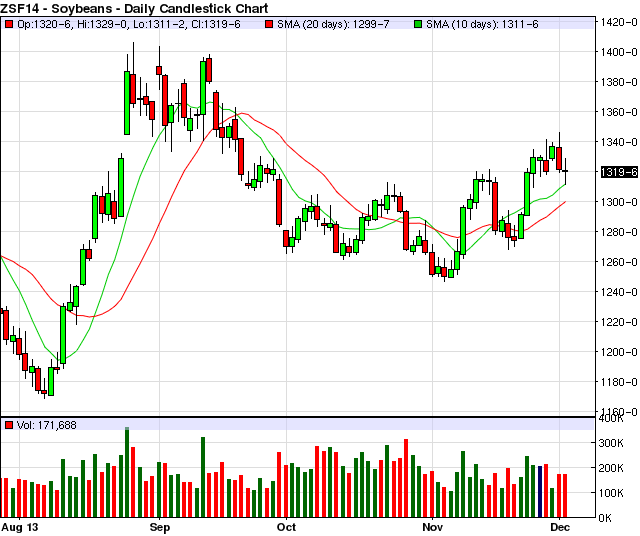
Task: Click the Aug 13 date axis label
Action: point(20,527)
